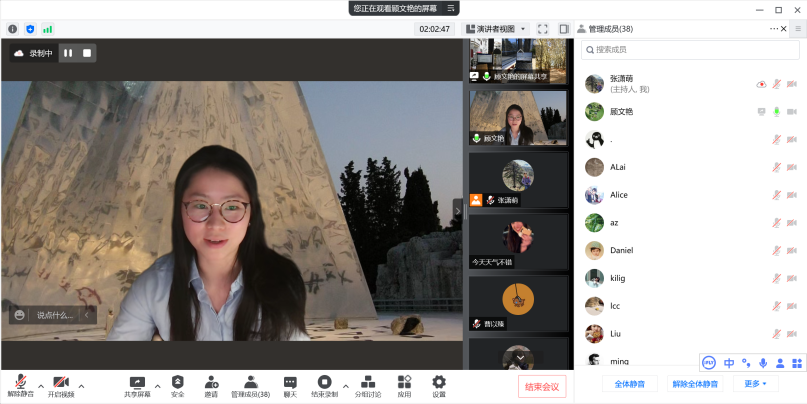Open the security shield icon
This screenshot has height=404, width=807.
[177, 383]
